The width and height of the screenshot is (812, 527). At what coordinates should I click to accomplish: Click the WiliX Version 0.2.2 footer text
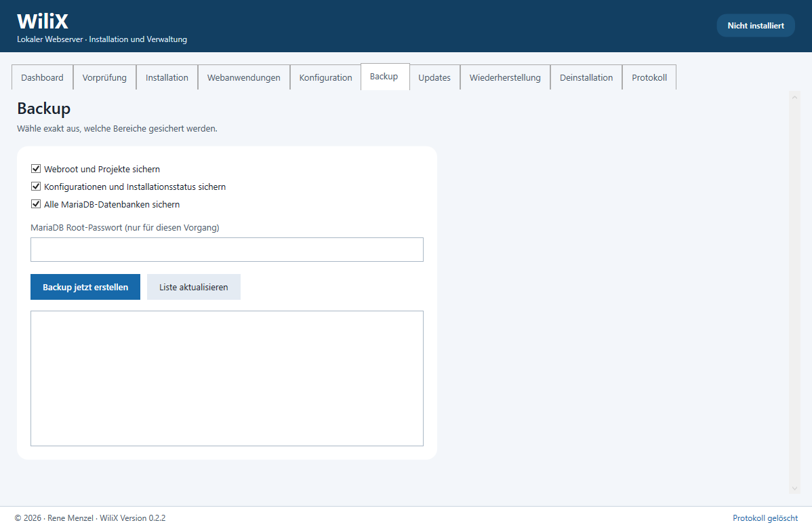133,518
